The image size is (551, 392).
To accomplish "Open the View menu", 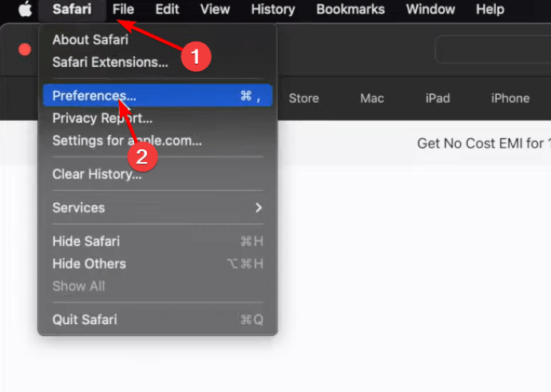I will tap(215, 9).
